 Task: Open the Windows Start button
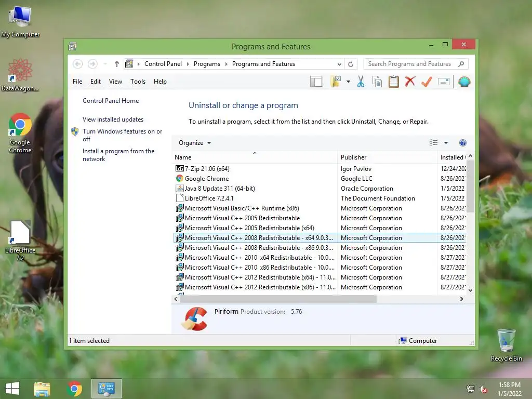pos(12,389)
